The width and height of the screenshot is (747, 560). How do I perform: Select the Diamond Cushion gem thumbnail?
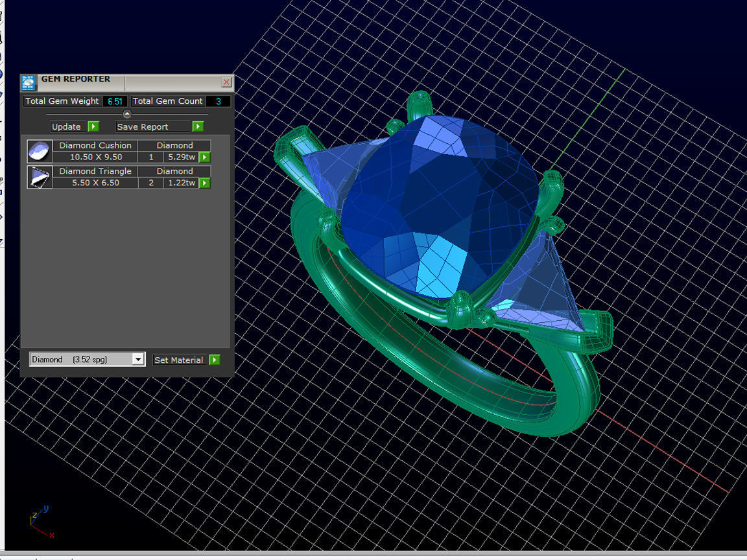pyautogui.click(x=40, y=152)
